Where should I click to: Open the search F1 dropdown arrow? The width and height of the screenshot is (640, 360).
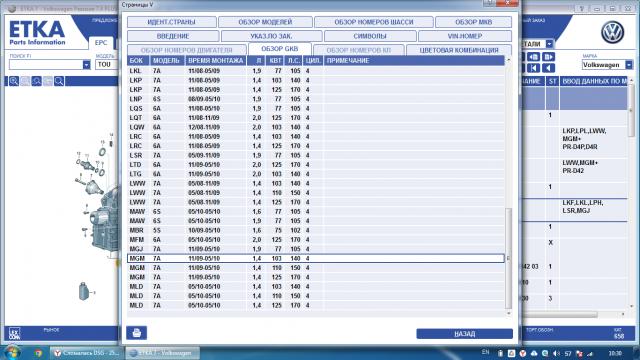pos(87,64)
